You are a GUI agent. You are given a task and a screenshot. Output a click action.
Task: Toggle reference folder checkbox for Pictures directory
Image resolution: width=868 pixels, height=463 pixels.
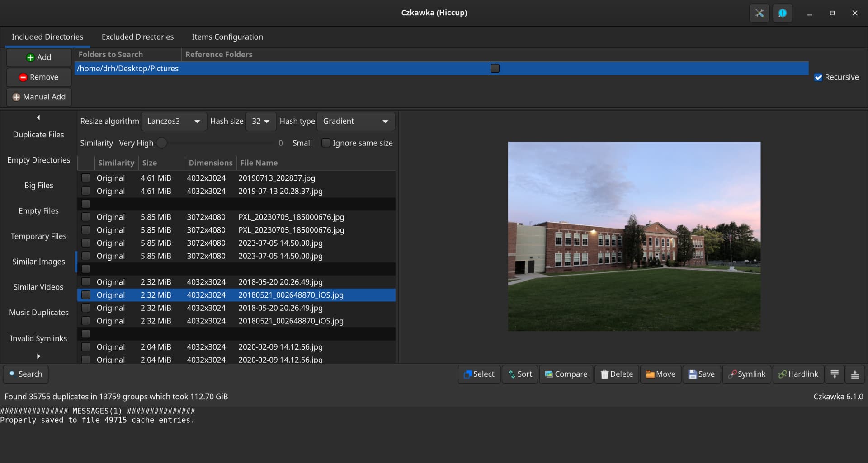click(x=495, y=68)
